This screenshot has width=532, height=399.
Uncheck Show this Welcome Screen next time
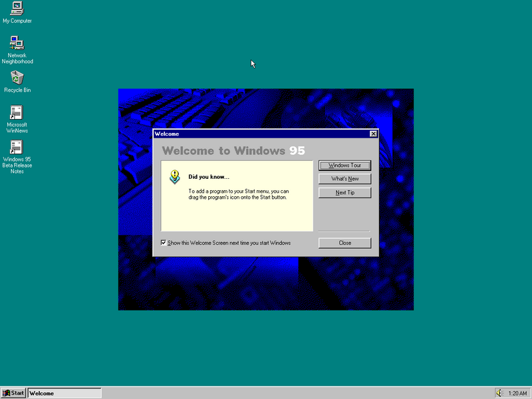pos(164,243)
